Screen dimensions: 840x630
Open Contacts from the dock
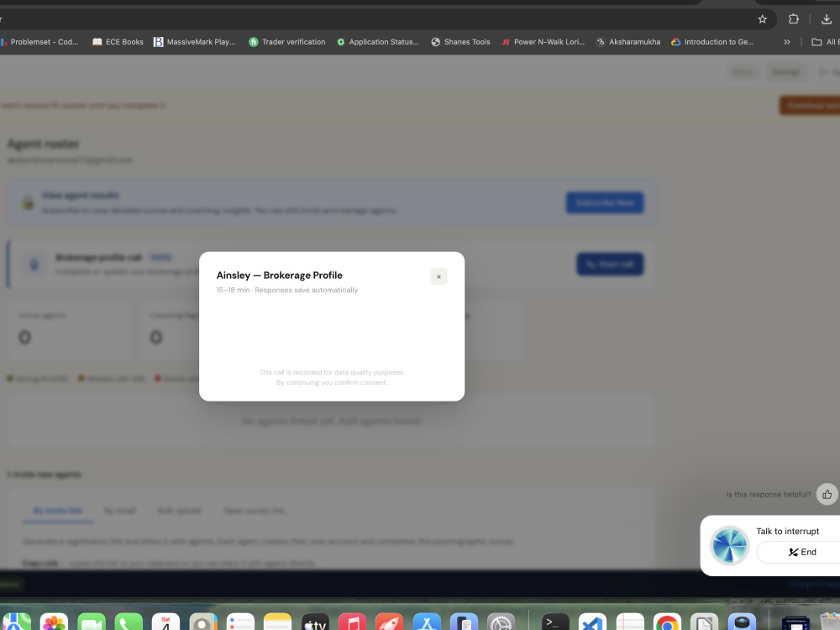click(x=203, y=622)
